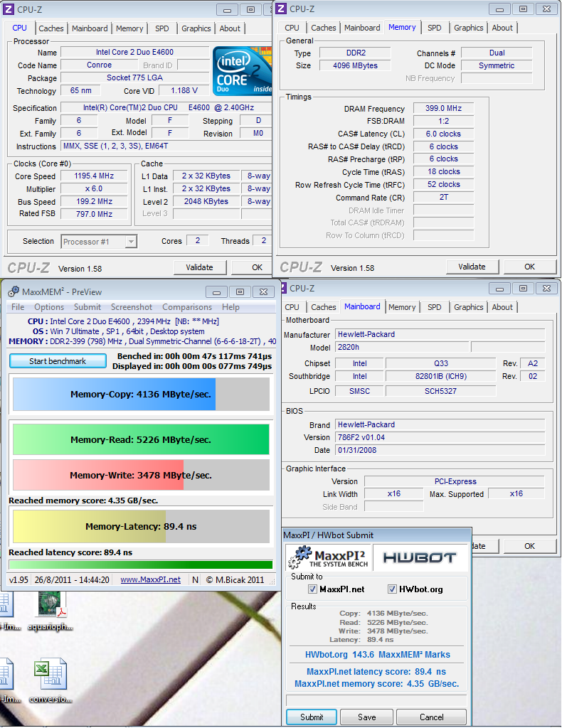Click the Intel Core 2 Duo logo

[x=242, y=71]
